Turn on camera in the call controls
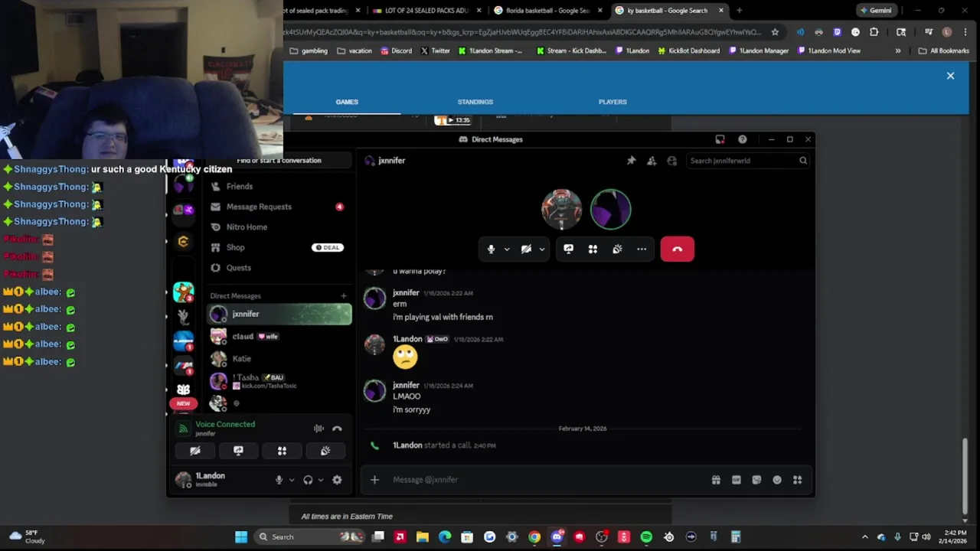This screenshot has height=551, width=980. (526, 249)
